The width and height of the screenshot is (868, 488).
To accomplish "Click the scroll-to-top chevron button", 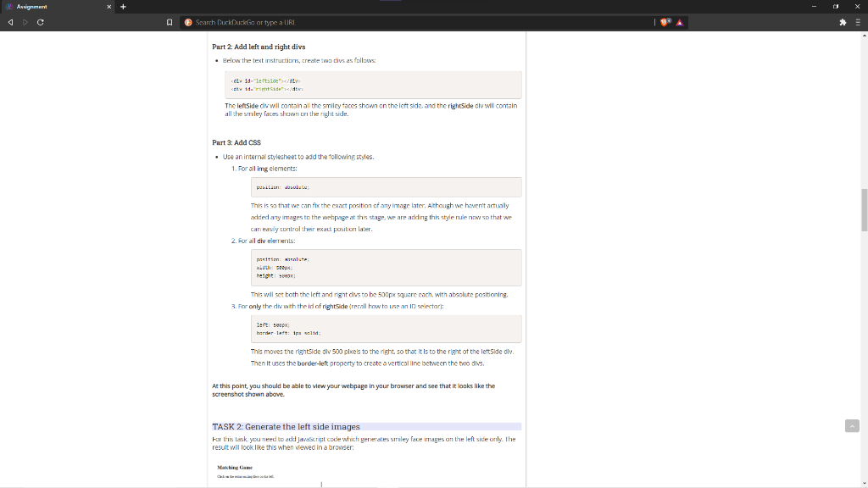I will coord(852,425).
